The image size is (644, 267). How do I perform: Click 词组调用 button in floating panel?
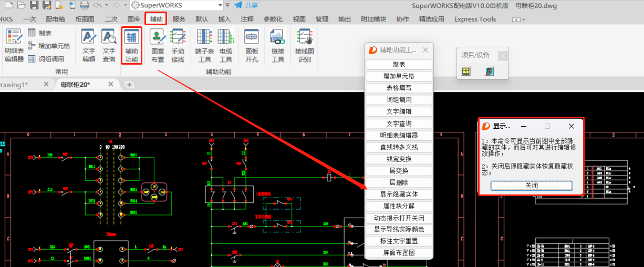coord(399,100)
